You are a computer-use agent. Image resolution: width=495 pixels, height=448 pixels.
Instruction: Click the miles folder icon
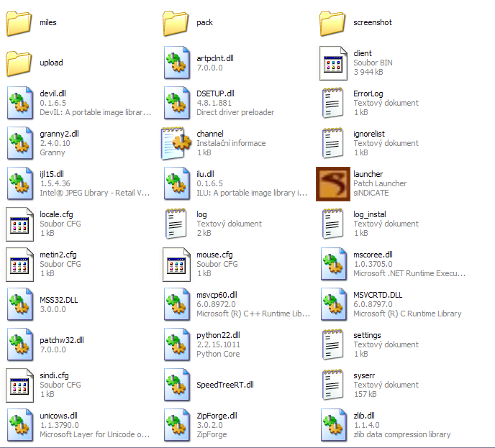click(x=19, y=23)
